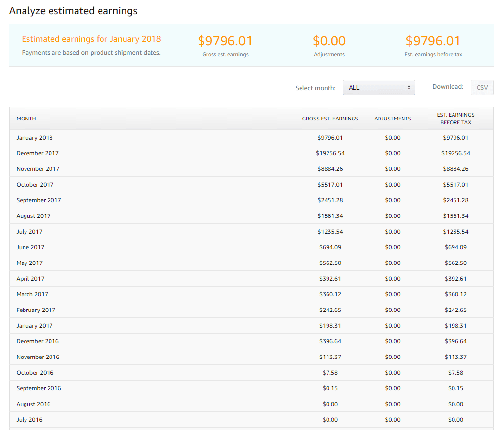Open the Select month dropdown showing ALL
The image size is (504, 430).
pos(378,87)
